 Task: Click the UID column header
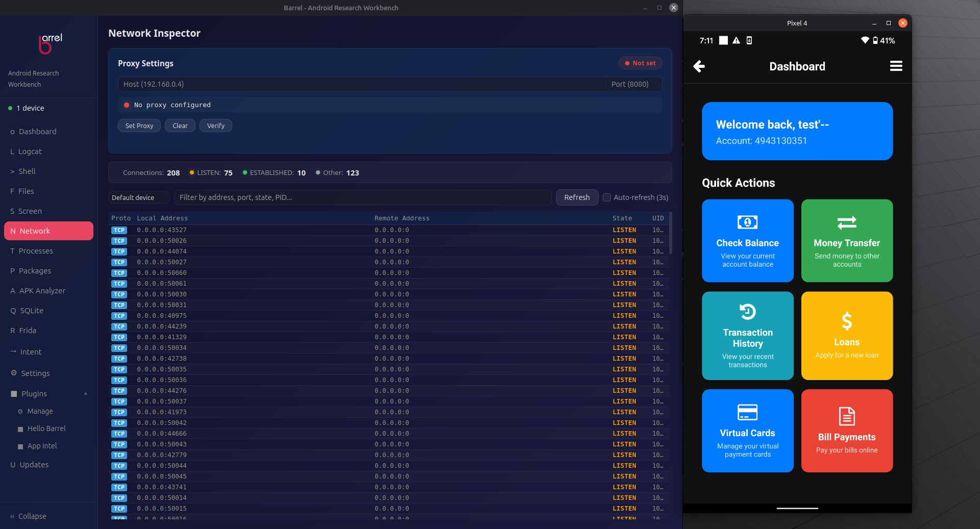point(658,218)
